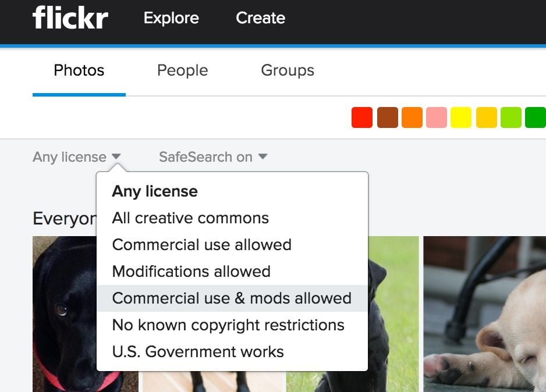Pick Modifications allowed license filter
Screen dimensions: 546x392
click(191, 272)
